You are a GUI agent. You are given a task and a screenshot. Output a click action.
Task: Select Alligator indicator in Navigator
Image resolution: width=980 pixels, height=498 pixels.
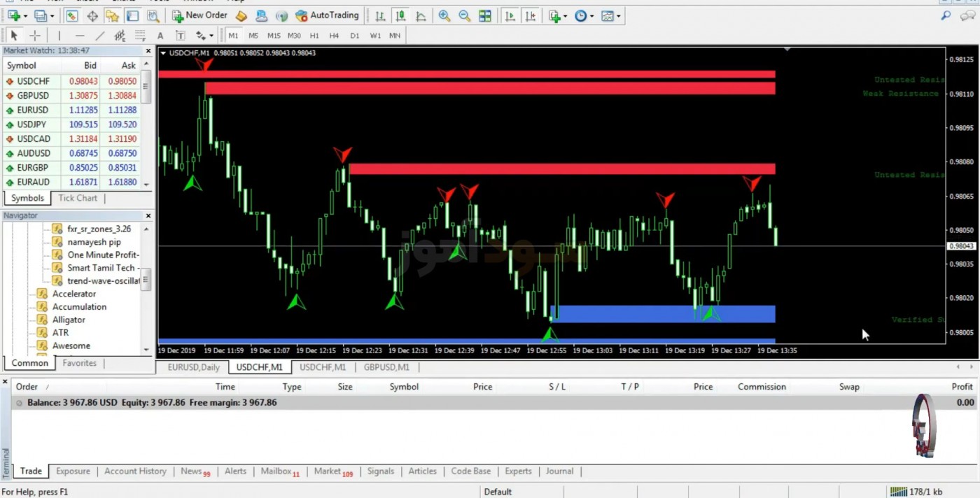click(62, 320)
